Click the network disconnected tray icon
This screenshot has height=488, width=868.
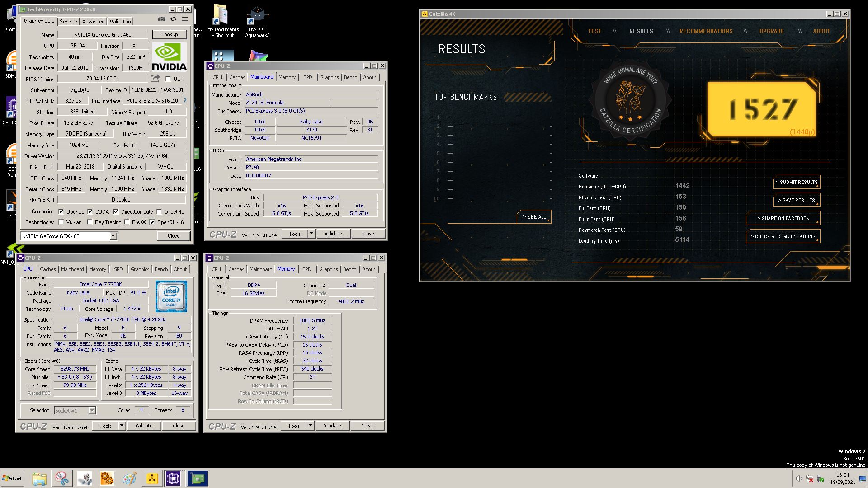tap(810, 479)
